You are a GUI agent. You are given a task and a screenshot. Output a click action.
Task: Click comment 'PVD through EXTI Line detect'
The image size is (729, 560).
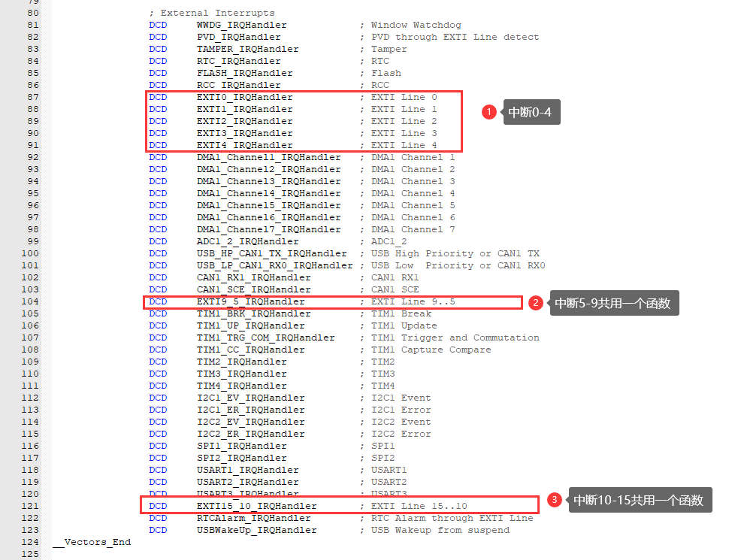click(x=455, y=38)
